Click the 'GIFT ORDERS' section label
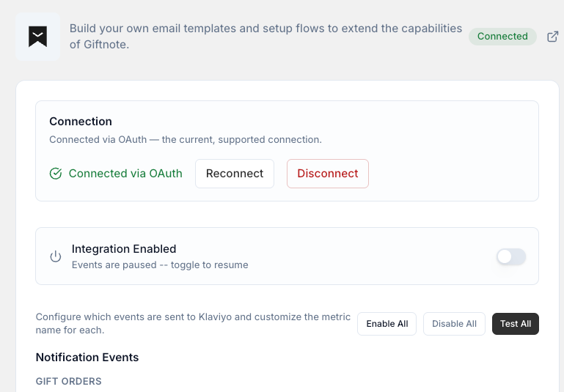Viewport: 564px width, 392px height. pyautogui.click(x=68, y=381)
